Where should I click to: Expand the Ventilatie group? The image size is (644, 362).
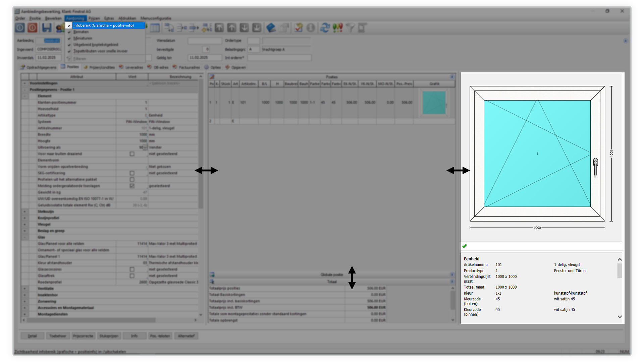click(25, 289)
